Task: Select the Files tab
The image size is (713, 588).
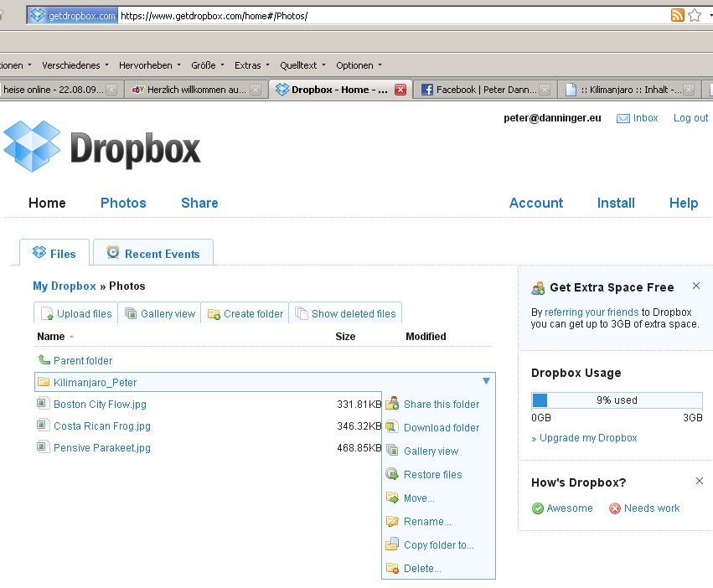Action: [x=54, y=252]
